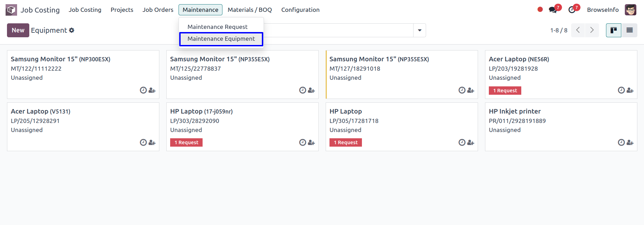The height and width of the screenshot is (225, 644).
Task: Assign user on LP/305/17281718 card
Action: [471, 142]
